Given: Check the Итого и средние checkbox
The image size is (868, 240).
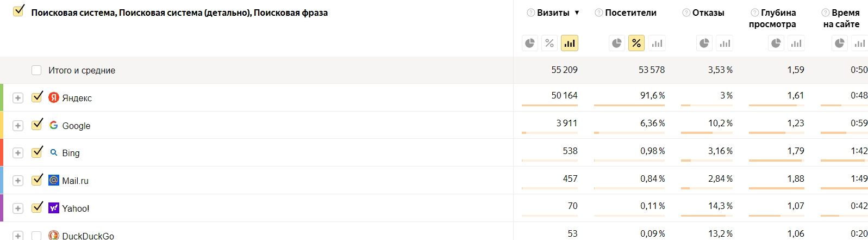Looking at the screenshot, I should tap(36, 70).
